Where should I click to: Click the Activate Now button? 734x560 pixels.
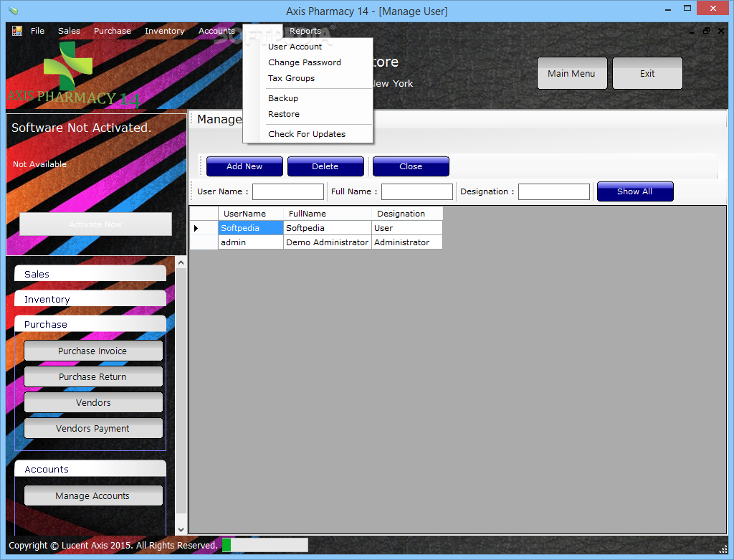click(x=95, y=224)
